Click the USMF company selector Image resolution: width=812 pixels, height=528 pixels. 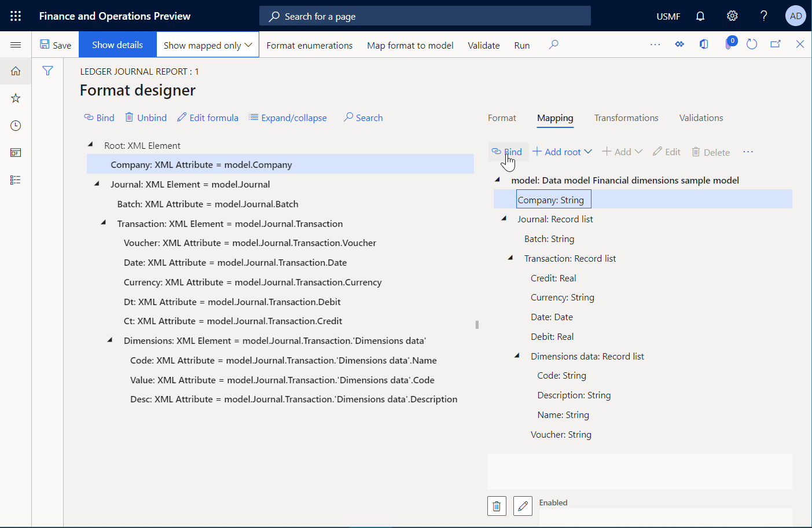pos(668,16)
